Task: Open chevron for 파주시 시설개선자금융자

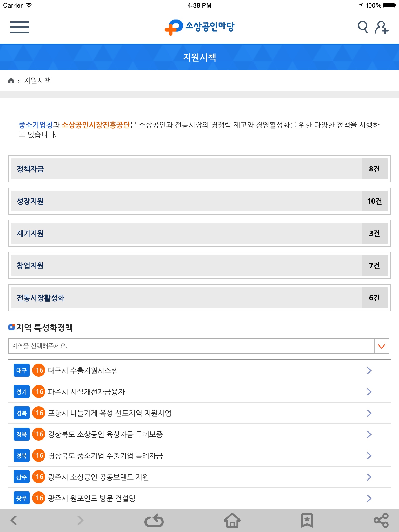Action: coord(369,392)
